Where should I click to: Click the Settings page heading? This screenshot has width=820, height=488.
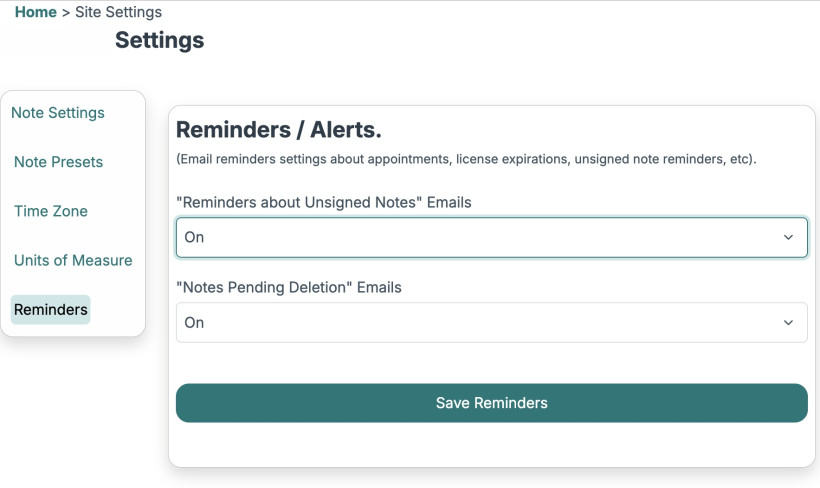pyautogui.click(x=159, y=40)
